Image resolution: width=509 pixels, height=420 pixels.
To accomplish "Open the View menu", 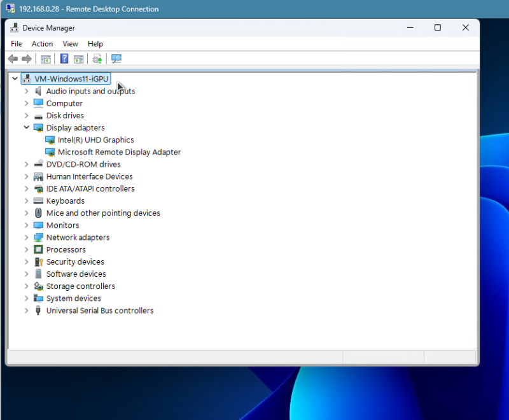I will click(71, 44).
